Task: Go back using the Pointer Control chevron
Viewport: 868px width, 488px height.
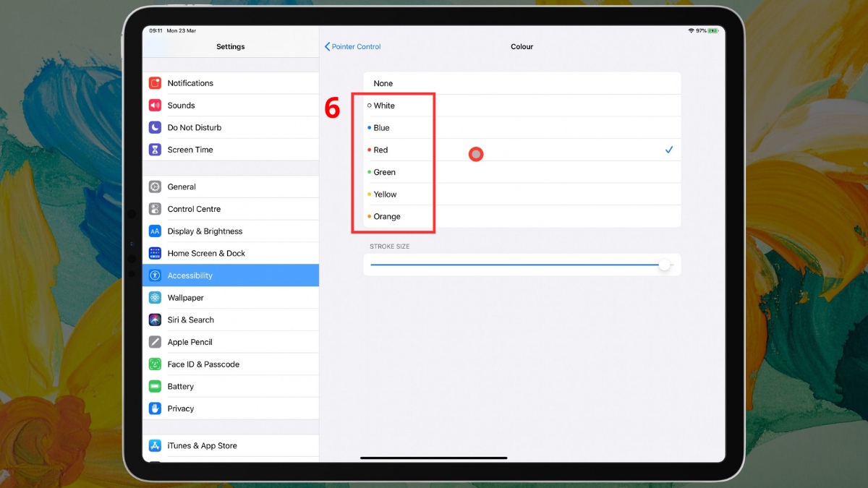Action: [x=352, y=46]
